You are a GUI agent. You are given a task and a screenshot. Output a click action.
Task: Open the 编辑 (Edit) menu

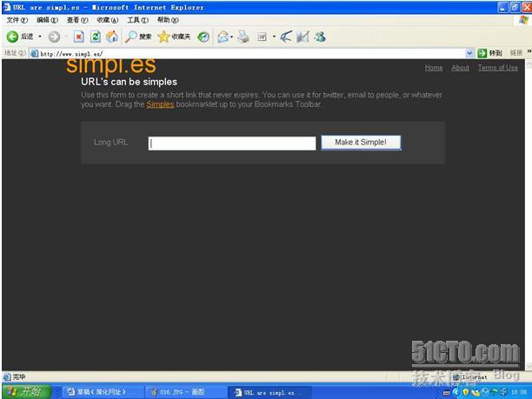click(47, 20)
